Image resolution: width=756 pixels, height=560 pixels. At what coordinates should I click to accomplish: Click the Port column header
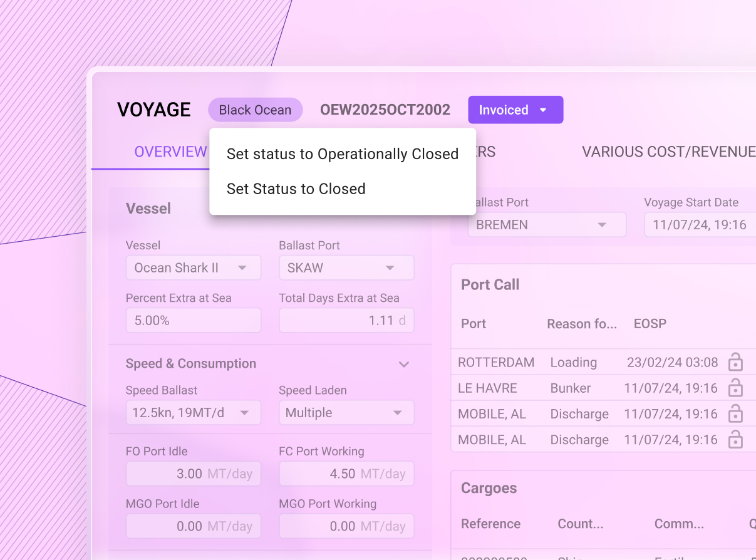click(474, 324)
